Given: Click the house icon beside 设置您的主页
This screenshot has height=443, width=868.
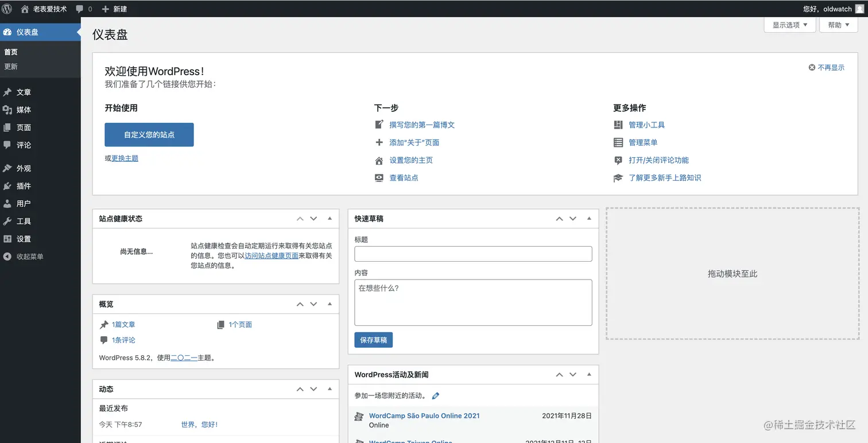Looking at the screenshot, I should click(x=379, y=160).
